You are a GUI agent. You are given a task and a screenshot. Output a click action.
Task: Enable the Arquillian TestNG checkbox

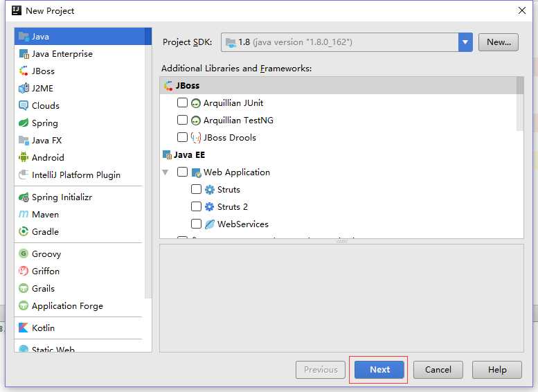point(182,120)
